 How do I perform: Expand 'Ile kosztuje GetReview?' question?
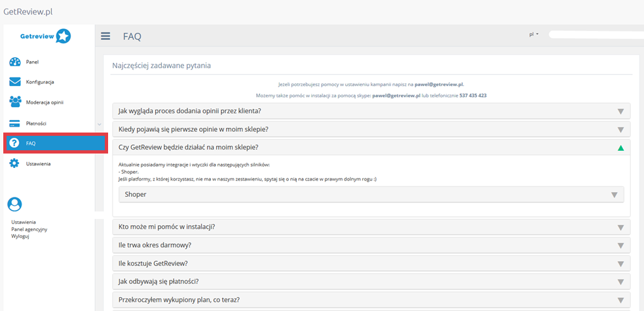click(371, 263)
